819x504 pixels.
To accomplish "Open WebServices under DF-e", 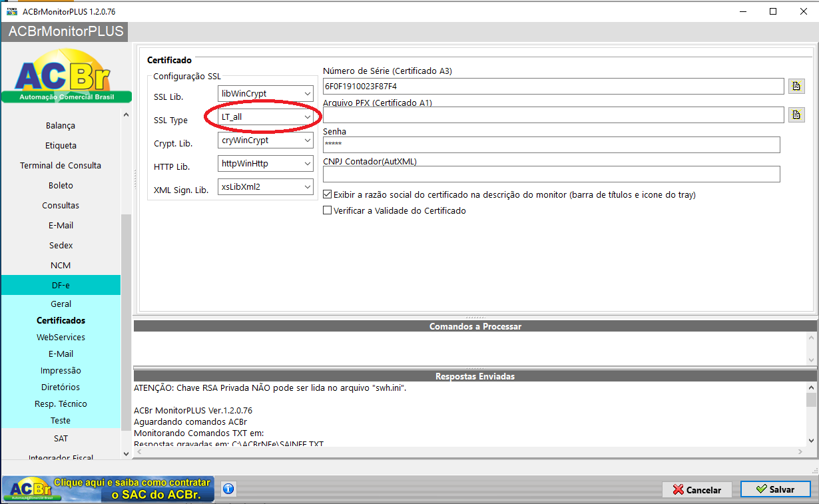I will (61, 337).
